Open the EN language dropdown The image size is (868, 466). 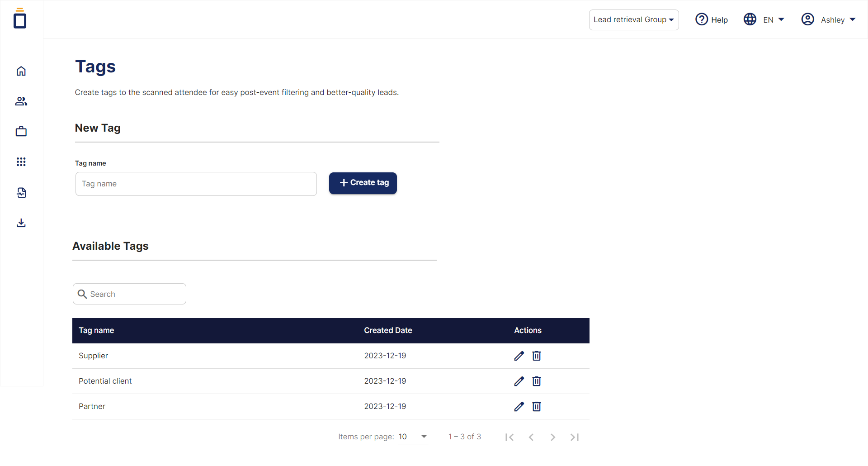pos(774,20)
